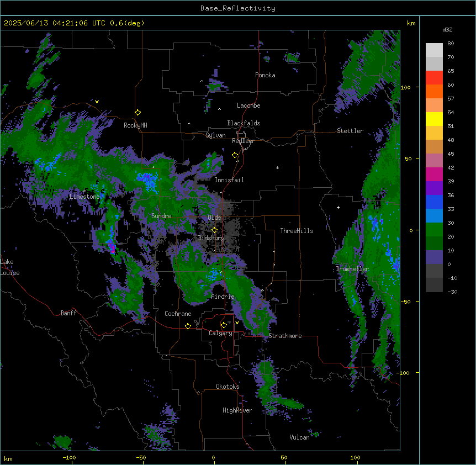Viewport: 476px width, 465px height.
Task: Click the red 60-65 dBZ legend swatch
Action: coord(434,78)
